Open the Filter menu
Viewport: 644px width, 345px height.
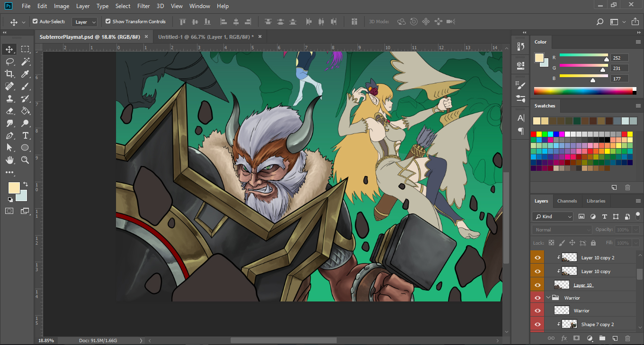(143, 6)
